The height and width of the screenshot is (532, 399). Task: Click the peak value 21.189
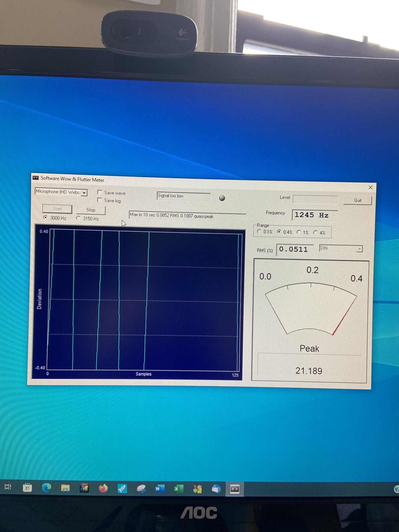309,371
